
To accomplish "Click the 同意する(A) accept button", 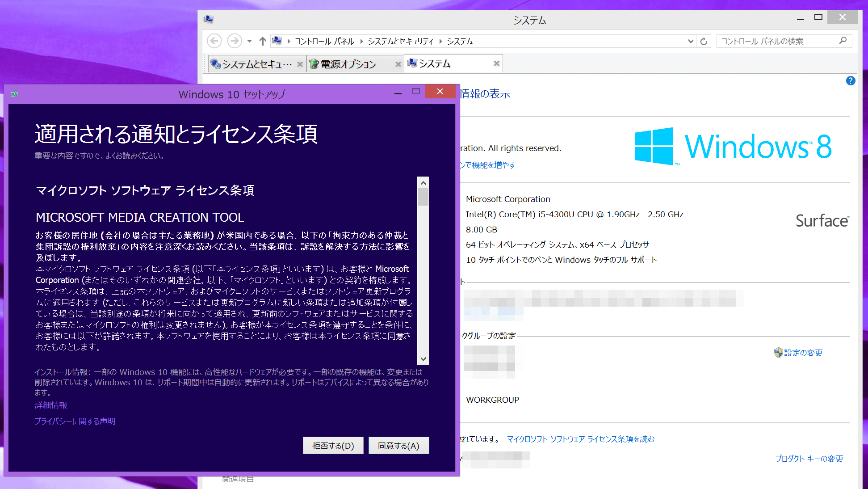I will tap(398, 446).
